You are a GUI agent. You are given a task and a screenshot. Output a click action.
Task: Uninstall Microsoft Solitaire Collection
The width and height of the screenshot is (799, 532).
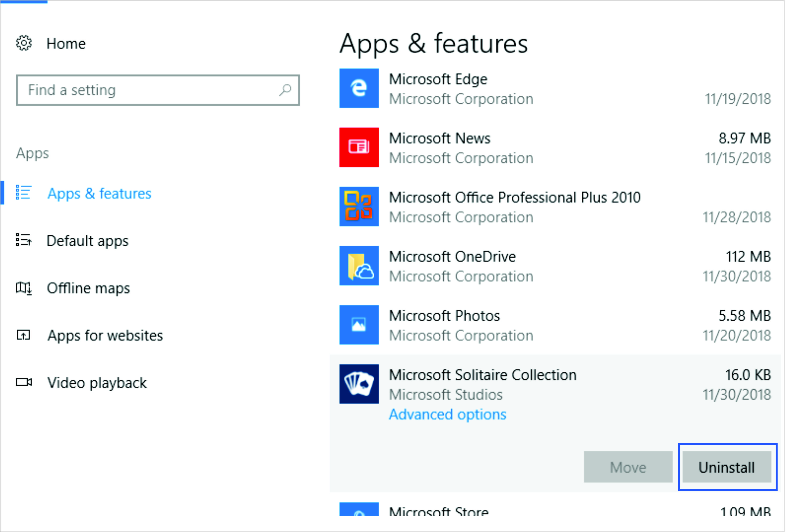click(727, 467)
